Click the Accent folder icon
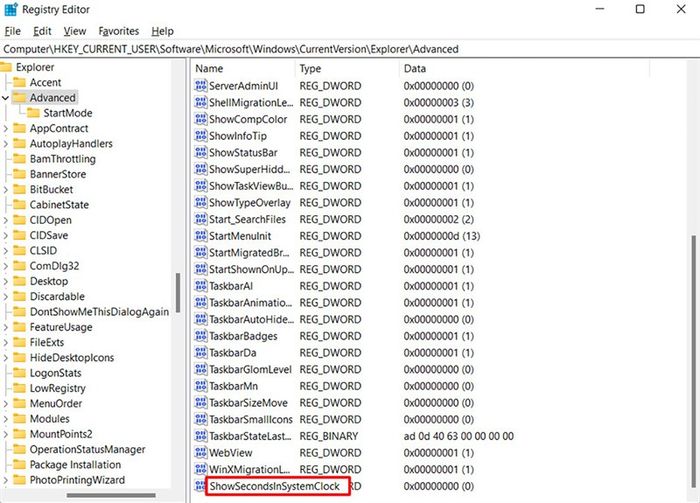Screen dimensions: 700x503 19,82
